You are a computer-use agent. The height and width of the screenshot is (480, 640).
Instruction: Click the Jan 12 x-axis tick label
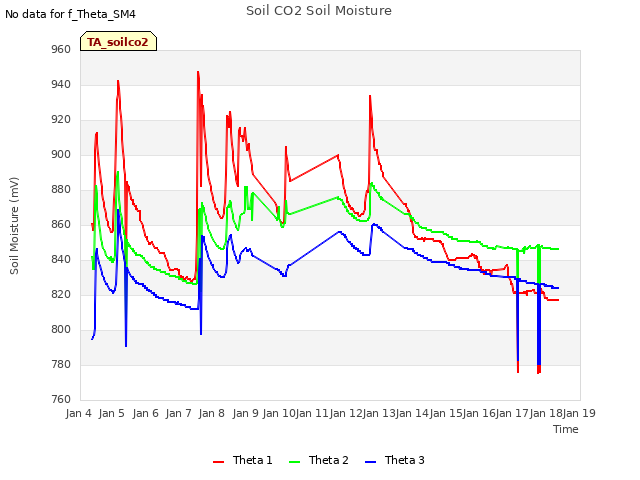[346, 413]
